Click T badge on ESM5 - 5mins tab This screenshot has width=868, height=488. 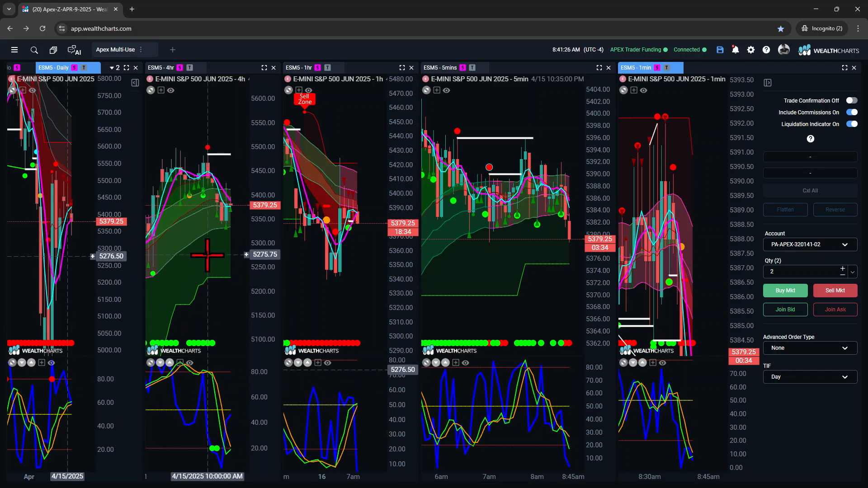click(472, 68)
